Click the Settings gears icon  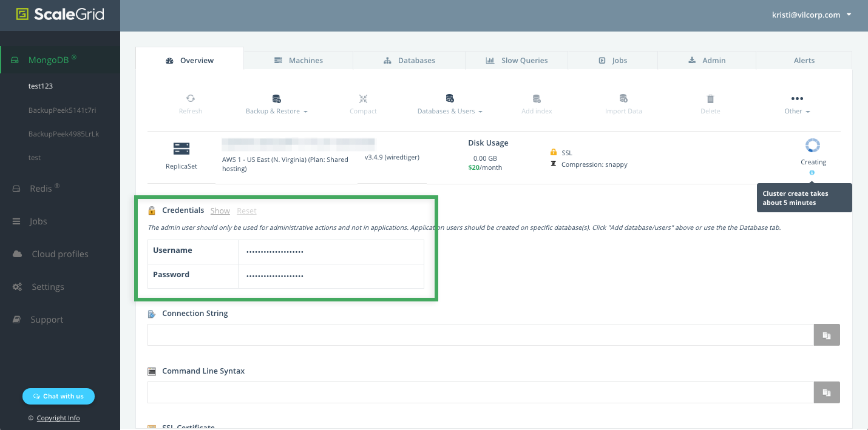click(x=17, y=287)
